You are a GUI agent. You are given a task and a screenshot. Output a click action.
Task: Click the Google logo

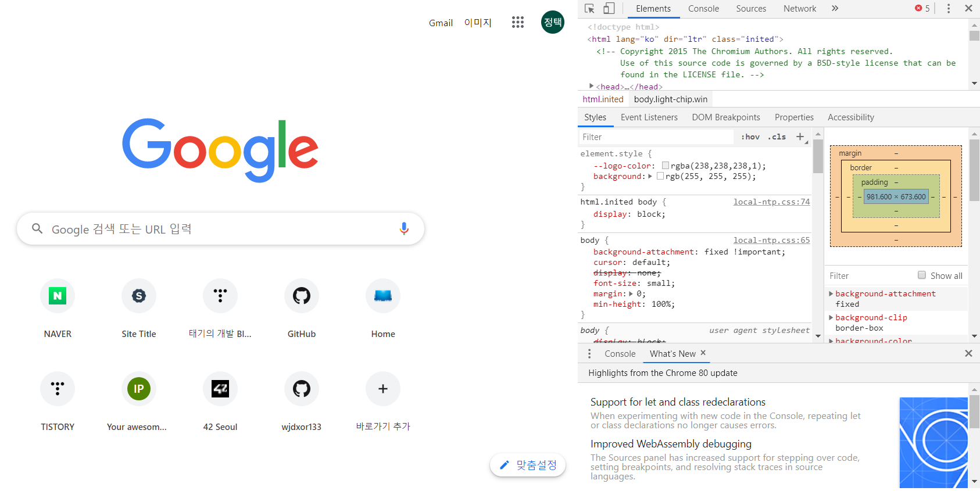pos(220,150)
